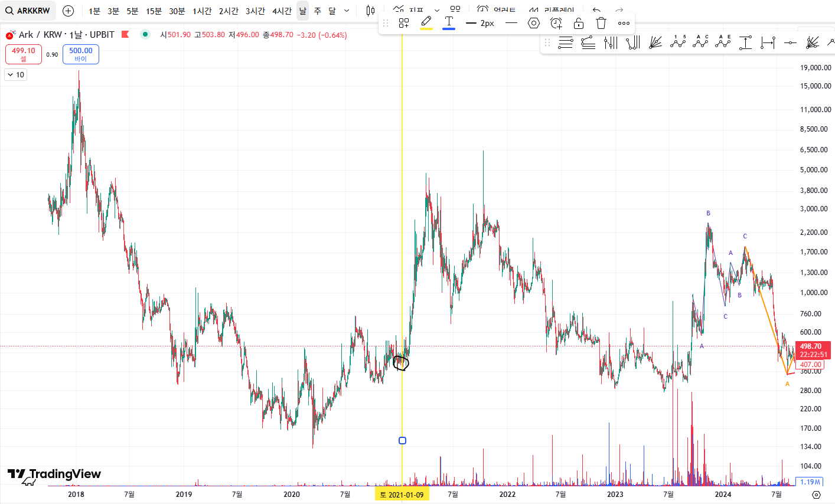This screenshot has height=504, width=835.
Task: Select the 15분 interval
Action: [x=154, y=11]
